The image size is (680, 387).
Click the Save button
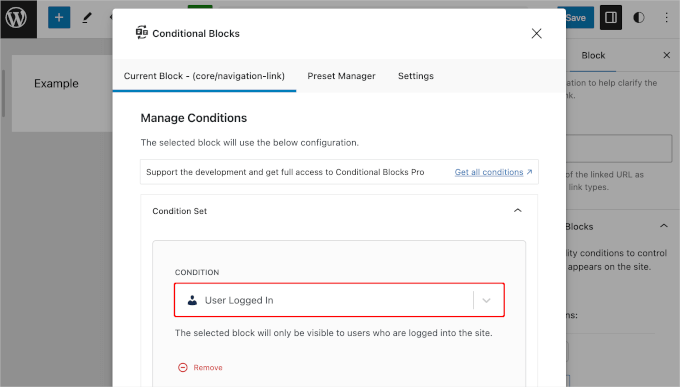coord(579,18)
